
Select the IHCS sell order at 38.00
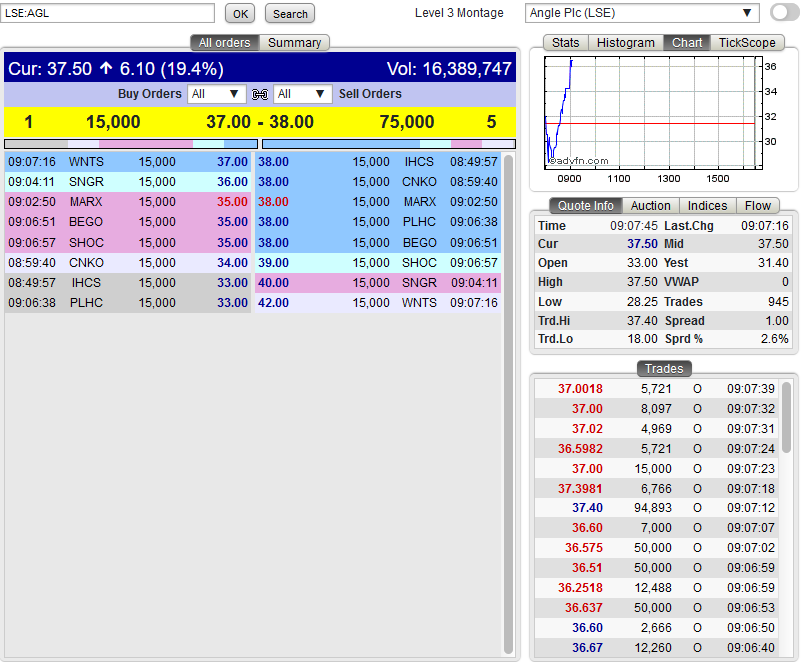(378, 162)
